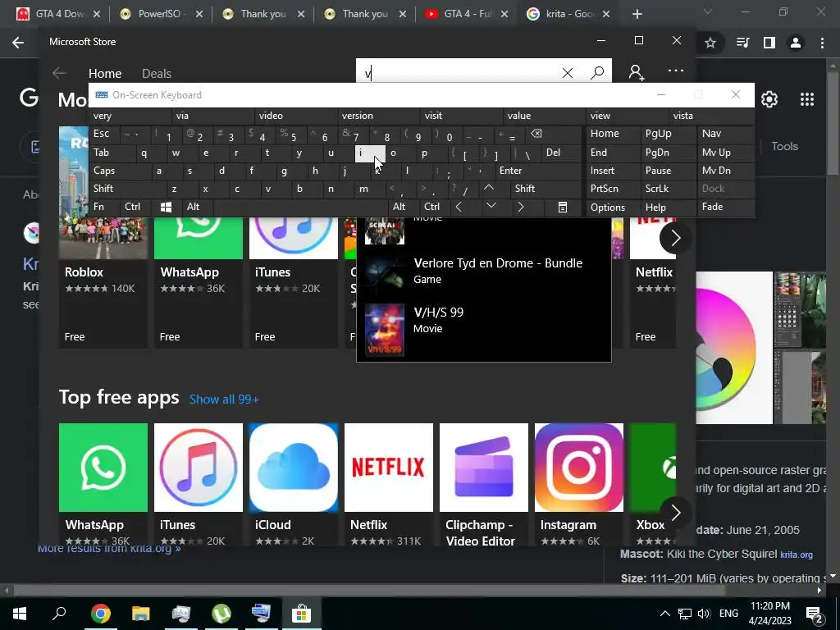
Task: Toggle the Fade key on On-Screen Keyboard
Action: [725, 206]
